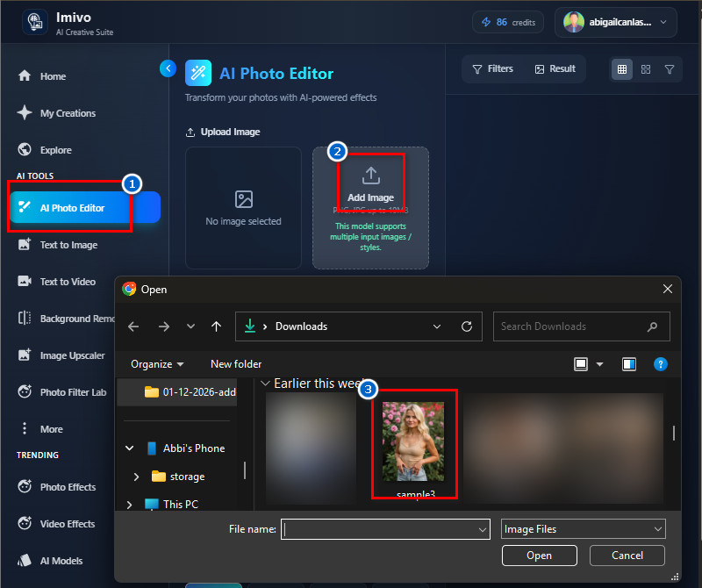Viewport: 702px width, 588px height.
Task: Open the Organize menu
Action: click(x=157, y=364)
